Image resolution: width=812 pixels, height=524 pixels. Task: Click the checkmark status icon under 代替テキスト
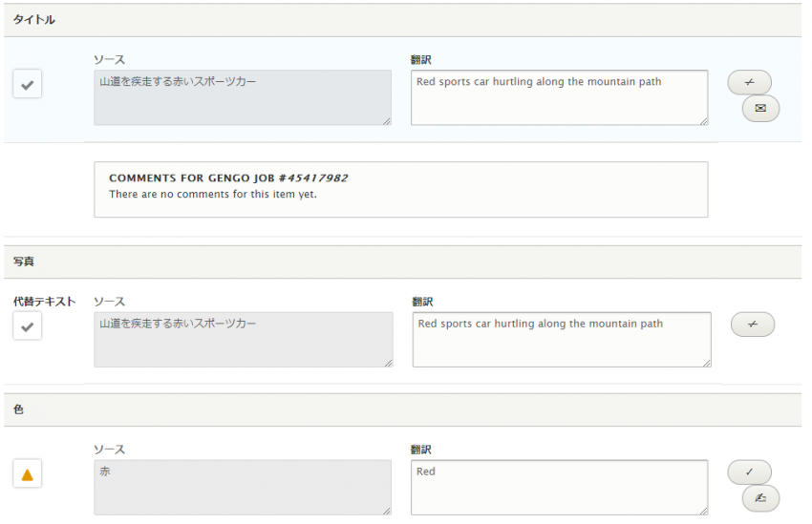(27, 327)
